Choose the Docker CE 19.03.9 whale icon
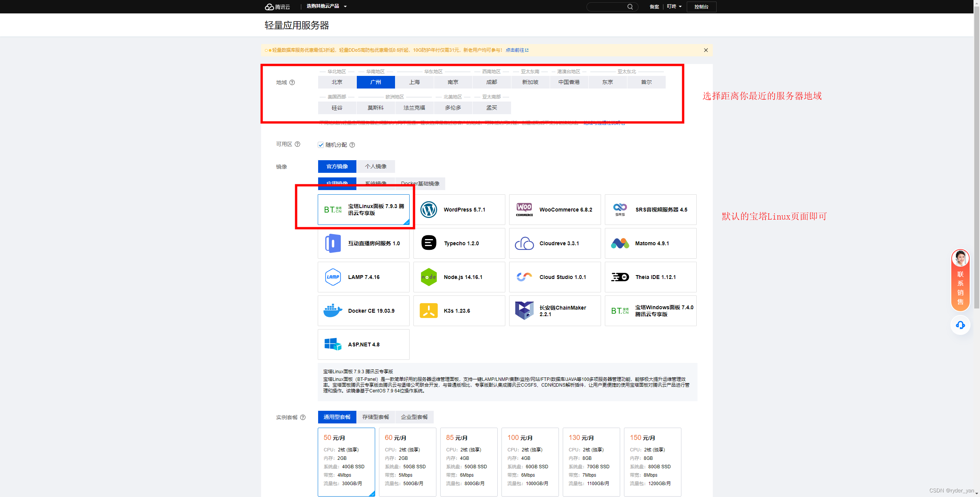Viewport: 980px width, 497px height. (x=333, y=311)
